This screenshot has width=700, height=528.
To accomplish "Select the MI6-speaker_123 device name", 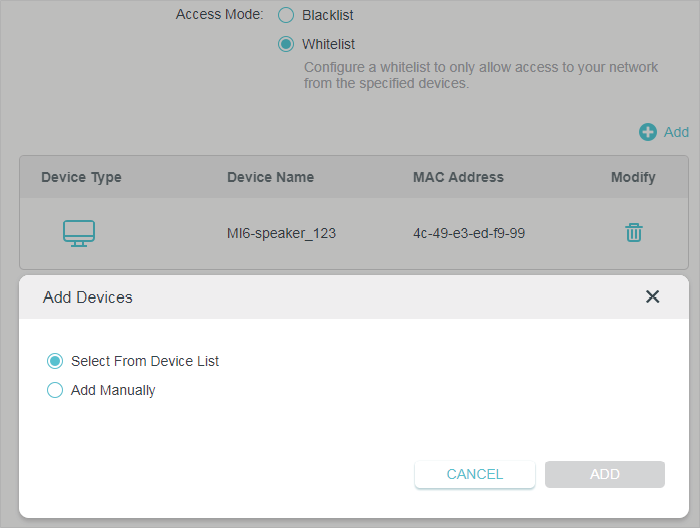I will 281,233.
